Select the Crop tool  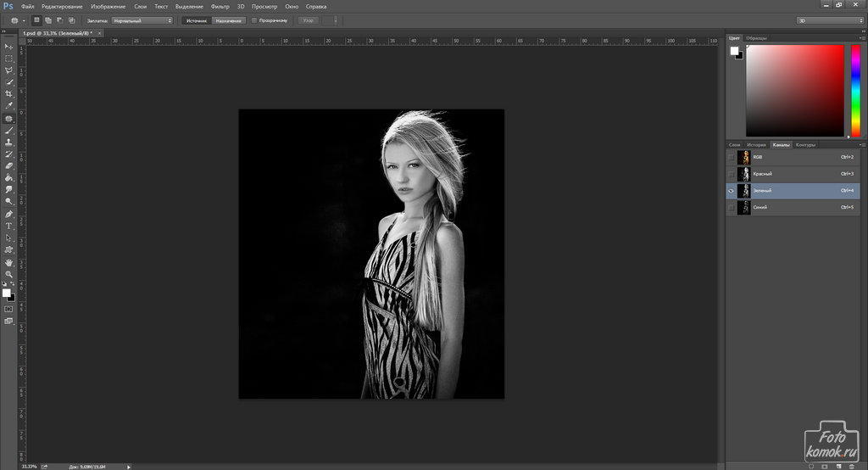point(8,93)
